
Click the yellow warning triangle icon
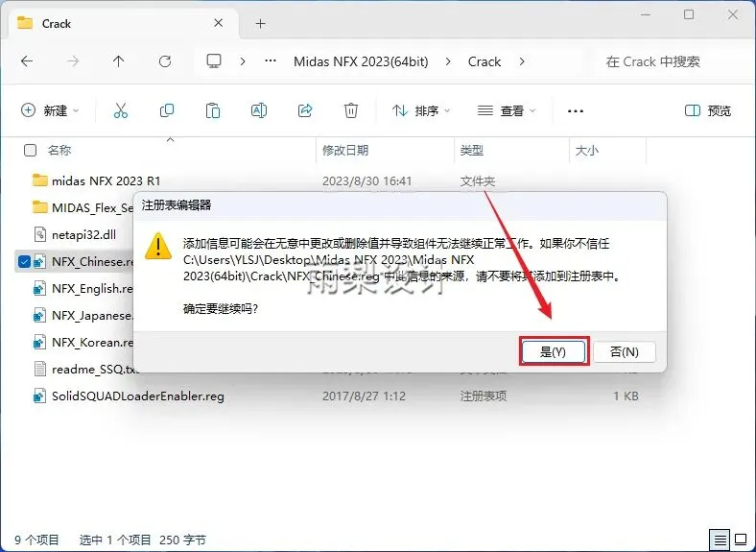[x=158, y=246]
